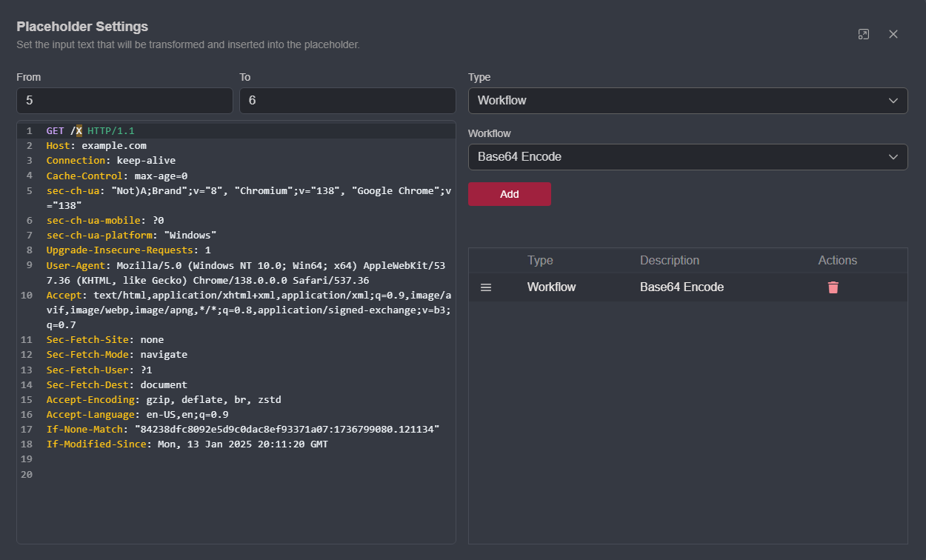926x560 pixels.
Task: Expand the settings dialog to fullscreen
Action: tap(863, 34)
